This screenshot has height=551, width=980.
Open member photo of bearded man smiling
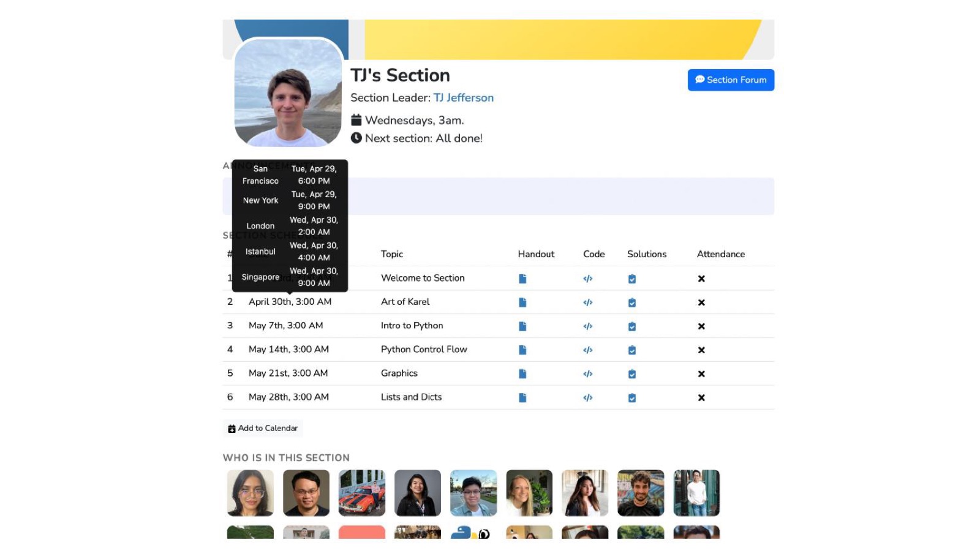641,493
